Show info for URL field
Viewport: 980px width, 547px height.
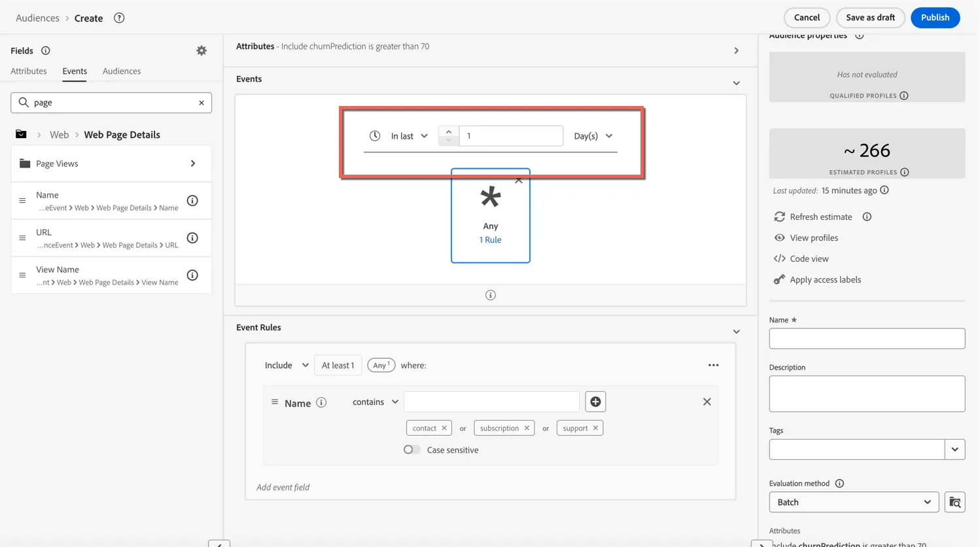(192, 238)
